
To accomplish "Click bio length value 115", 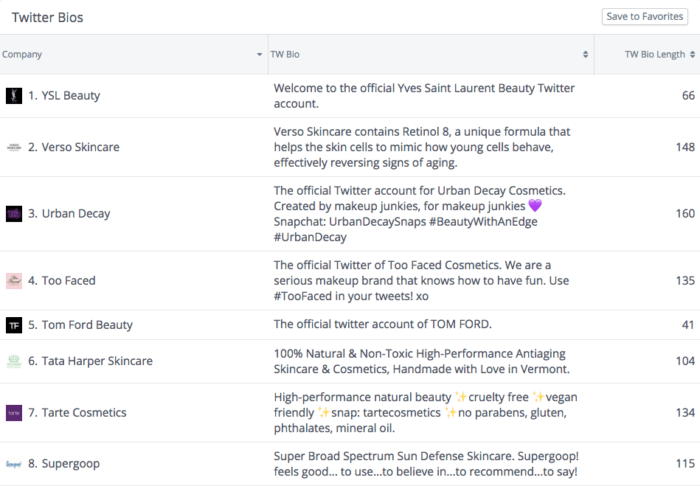I will 685,464.
